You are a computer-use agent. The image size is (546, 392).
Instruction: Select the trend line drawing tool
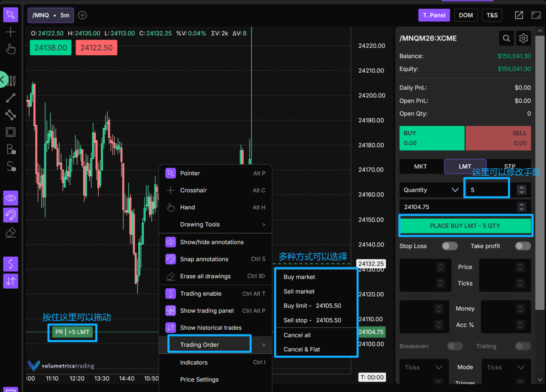point(11,98)
